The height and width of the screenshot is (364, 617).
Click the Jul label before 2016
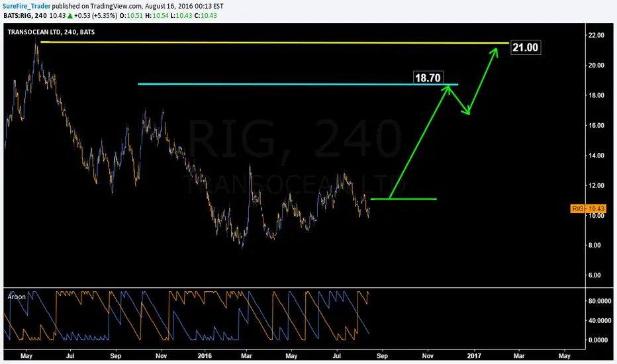pos(70,356)
